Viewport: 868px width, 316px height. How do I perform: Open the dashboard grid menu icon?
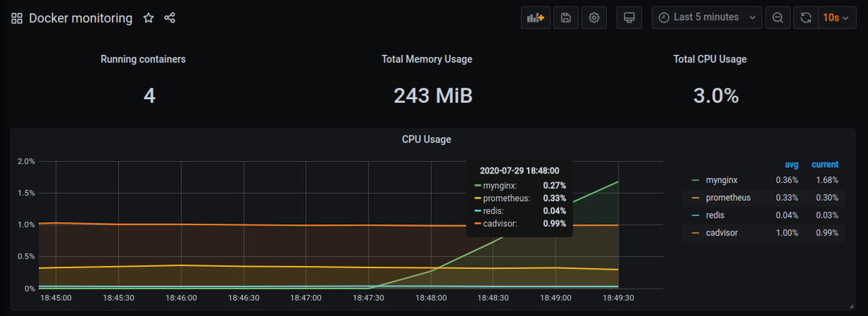(x=17, y=19)
